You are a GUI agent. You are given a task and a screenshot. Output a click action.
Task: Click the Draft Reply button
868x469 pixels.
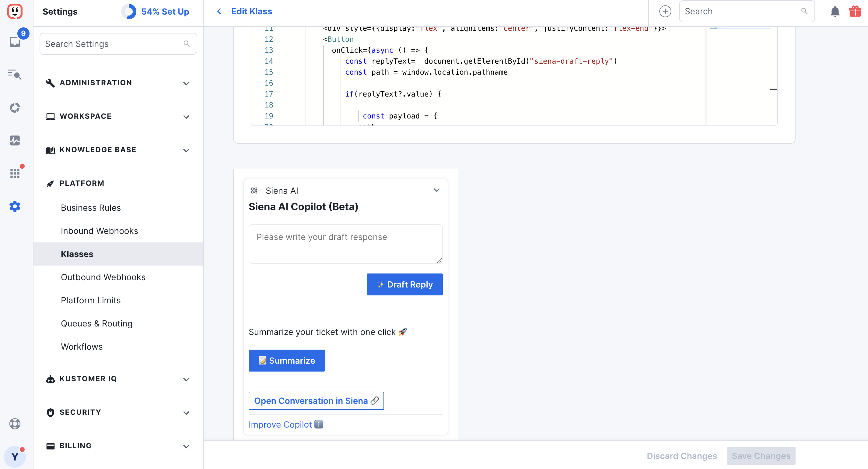pos(404,284)
